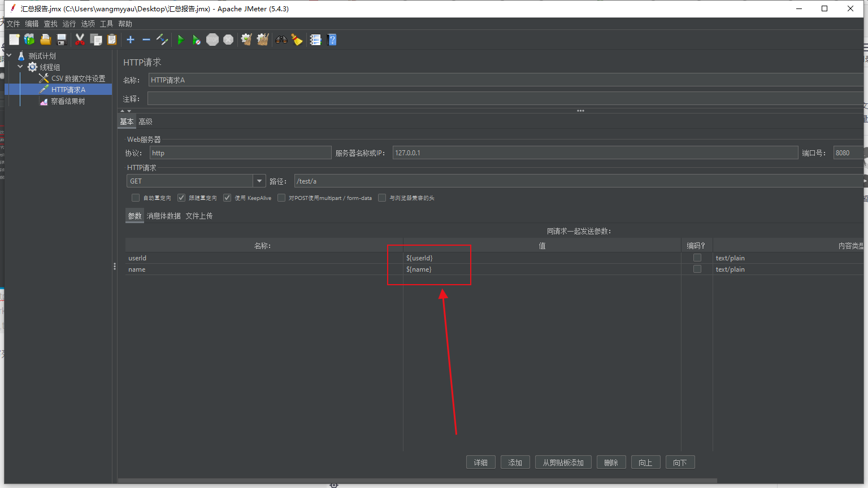Open the 工具 menu
This screenshot has width=868, height=488.
[x=106, y=24]
